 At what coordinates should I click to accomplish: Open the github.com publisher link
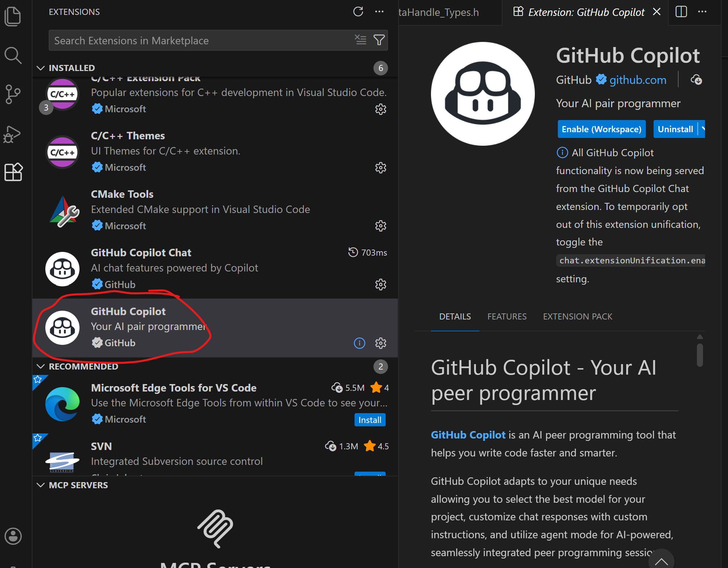click(x=638, y=80)
